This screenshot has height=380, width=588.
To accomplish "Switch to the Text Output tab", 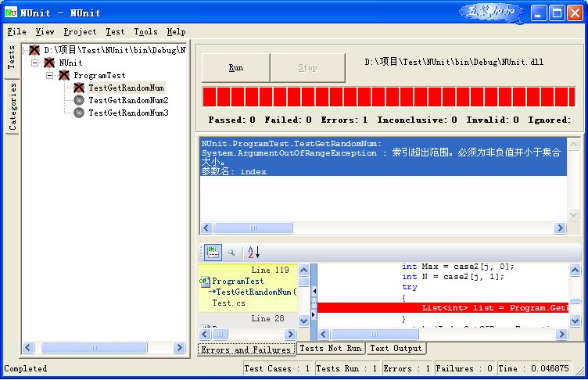I will [396, 349].
